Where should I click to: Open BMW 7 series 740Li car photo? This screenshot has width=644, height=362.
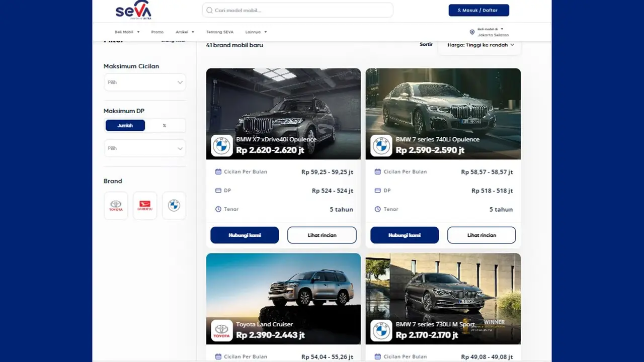pos(443,114)
